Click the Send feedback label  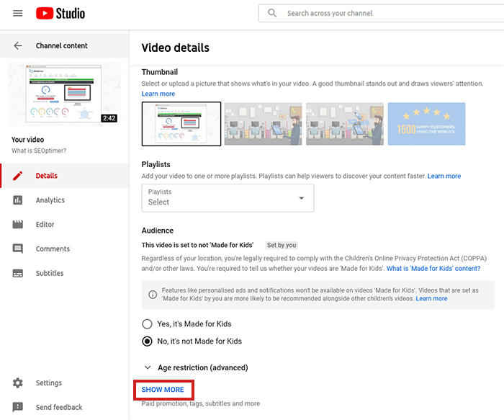click(59, 407)
